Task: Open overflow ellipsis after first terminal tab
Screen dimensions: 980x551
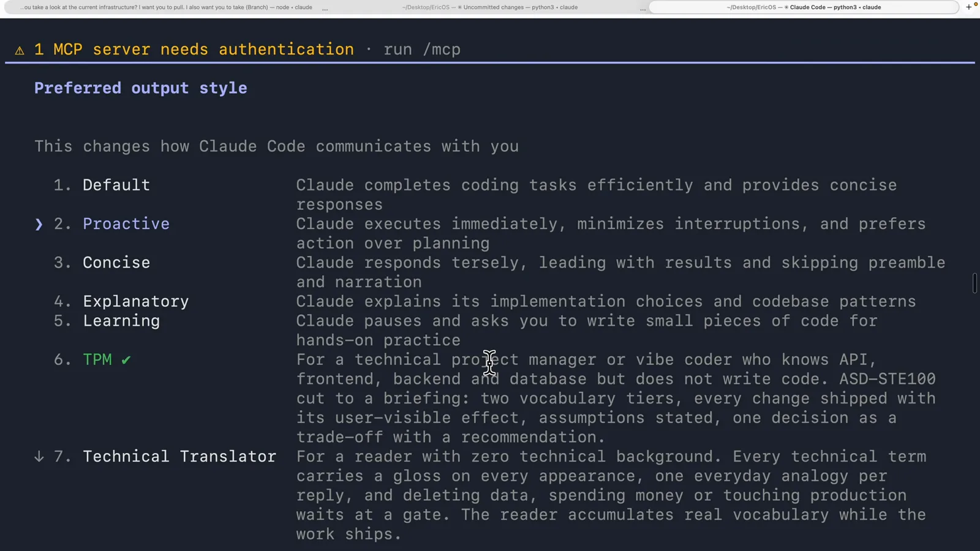Action: pos(325,8)
